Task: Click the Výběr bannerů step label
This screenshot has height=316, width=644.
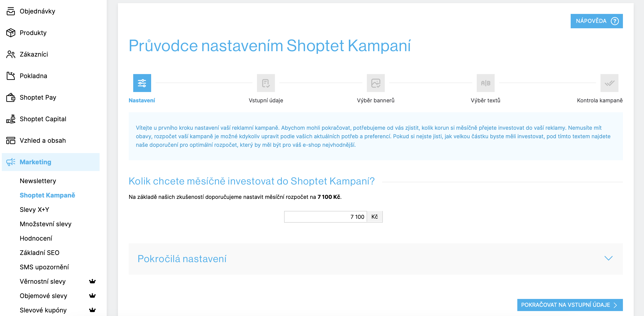Action: [x=376, y=100]
